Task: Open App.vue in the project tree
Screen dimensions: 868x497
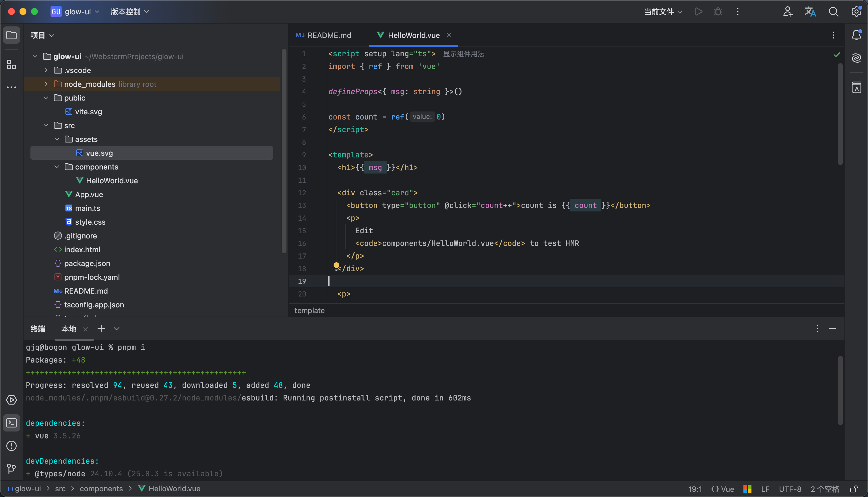Action: [x=89, y=194]
